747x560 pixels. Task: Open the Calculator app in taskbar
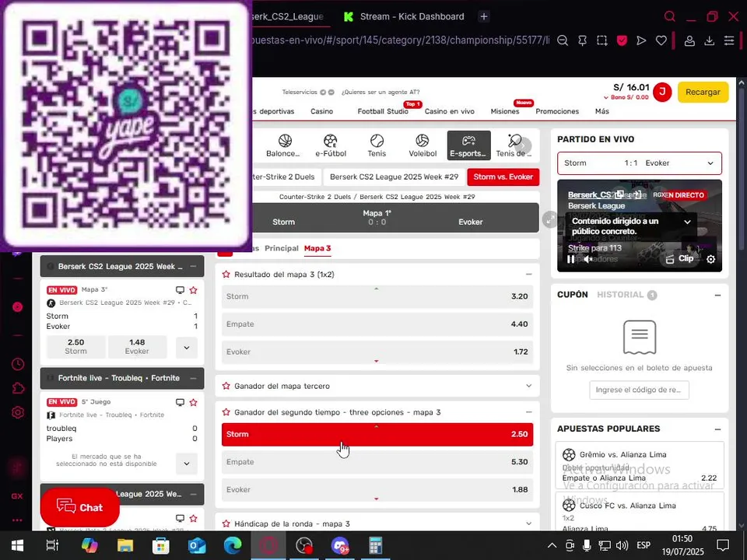tap(375, 546)
